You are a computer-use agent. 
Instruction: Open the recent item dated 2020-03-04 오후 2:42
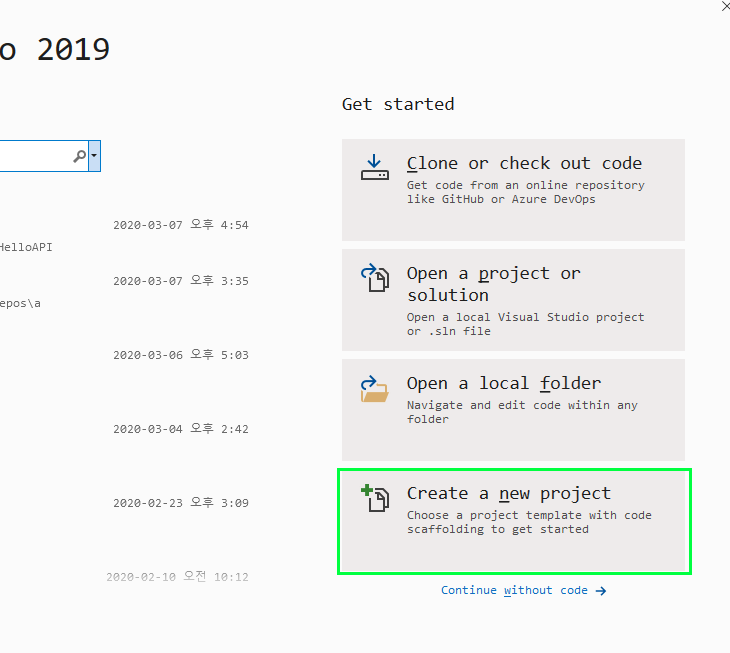tap(181, 429)
